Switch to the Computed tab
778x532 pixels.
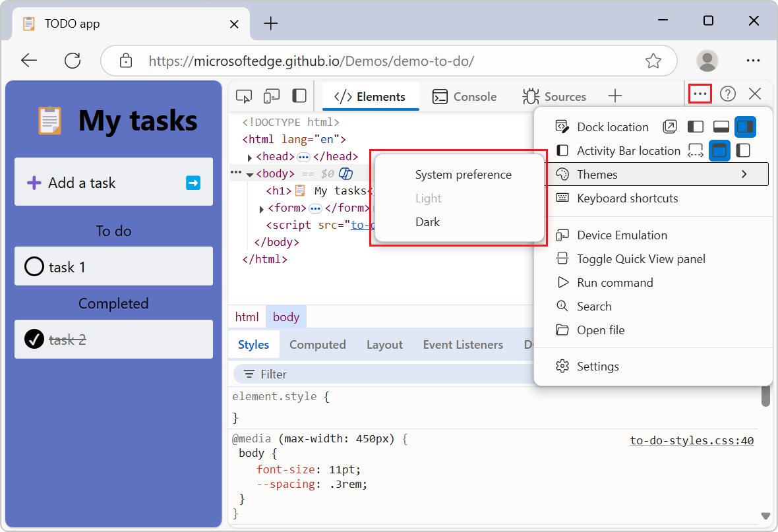(x=318, y=344)
